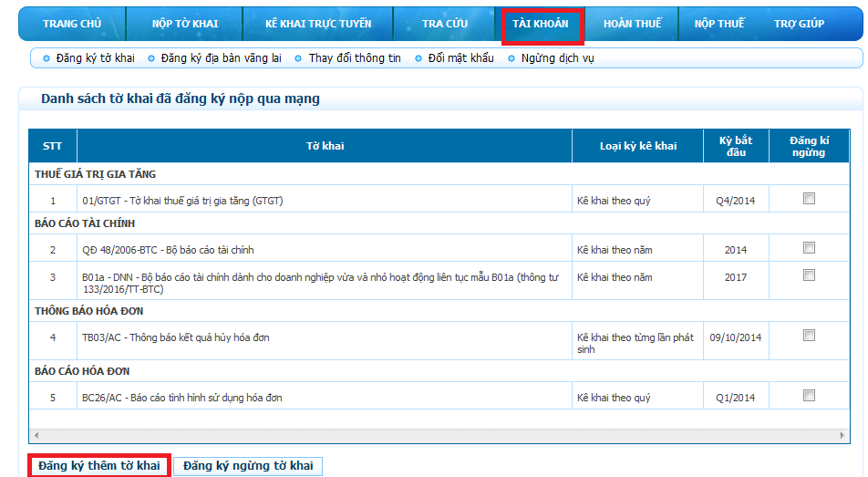868x477 pixels.
Task: Check the BC26/AC row checkbox
Action: point(809,395)
